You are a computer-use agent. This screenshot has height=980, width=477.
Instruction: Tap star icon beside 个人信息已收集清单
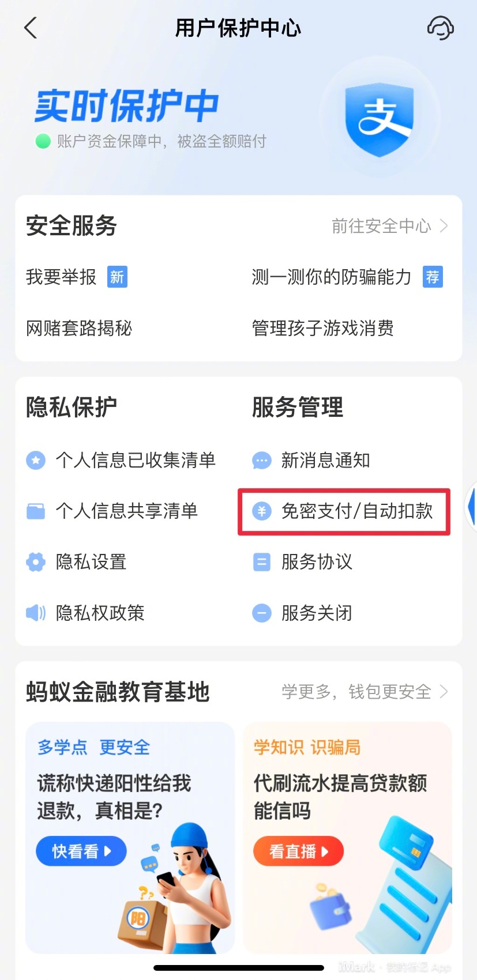point(36,460)
